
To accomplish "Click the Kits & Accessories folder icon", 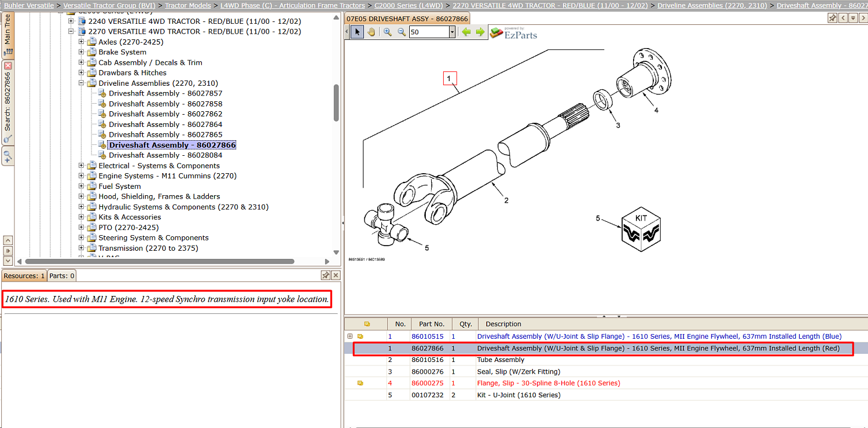I will point(91,217).
